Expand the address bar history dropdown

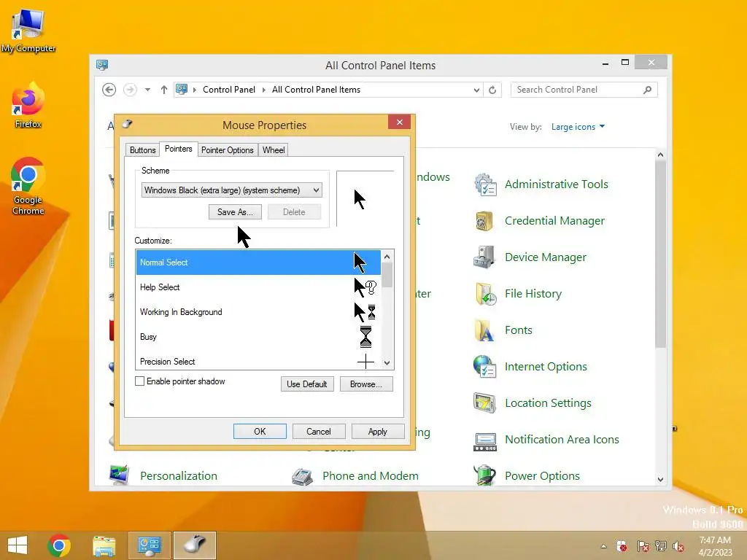(x=476, y=90)
